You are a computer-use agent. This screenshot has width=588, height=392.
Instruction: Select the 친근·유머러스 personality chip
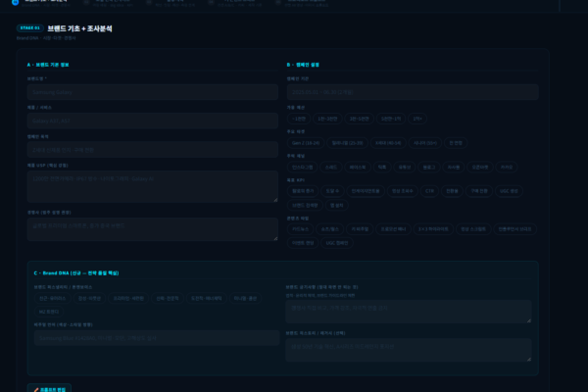point(53,299)
